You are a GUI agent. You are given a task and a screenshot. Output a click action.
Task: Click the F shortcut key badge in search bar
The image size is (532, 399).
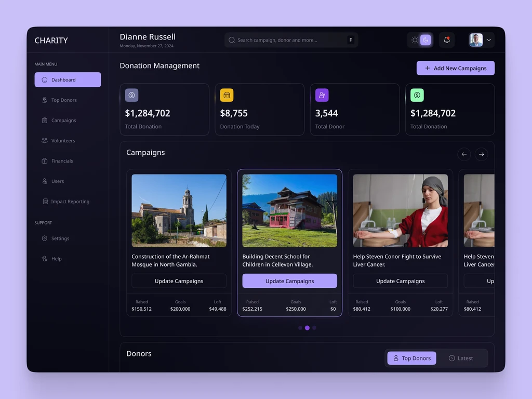point(351,40)
